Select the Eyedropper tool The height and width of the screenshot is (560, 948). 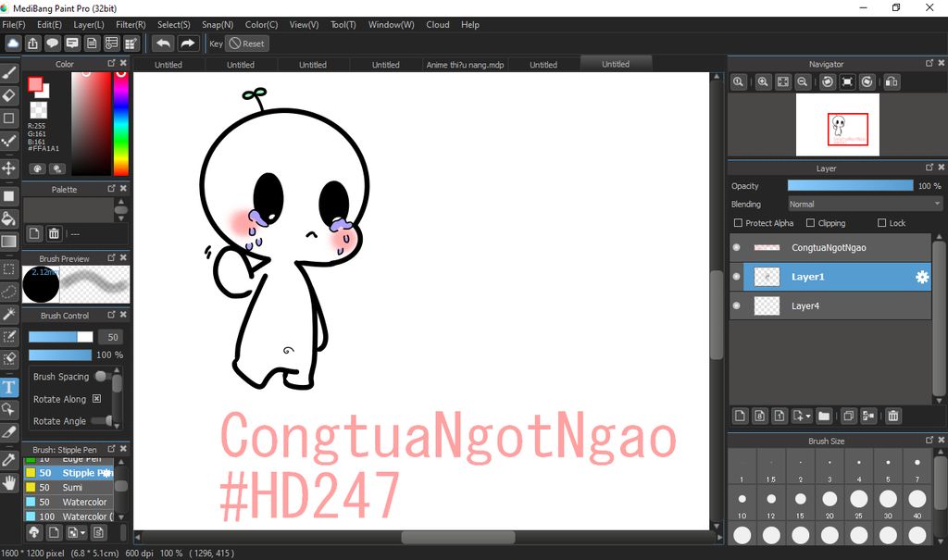(x=9, y=460)
